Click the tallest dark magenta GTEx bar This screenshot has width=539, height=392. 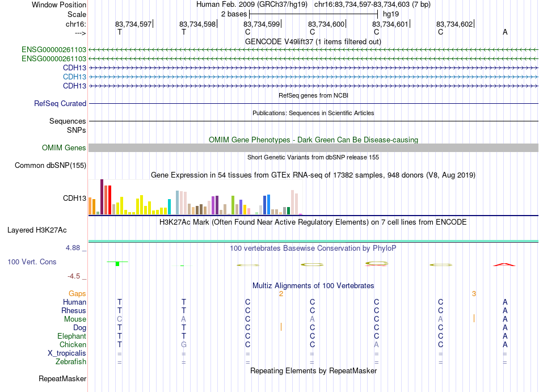pos(102,197)
